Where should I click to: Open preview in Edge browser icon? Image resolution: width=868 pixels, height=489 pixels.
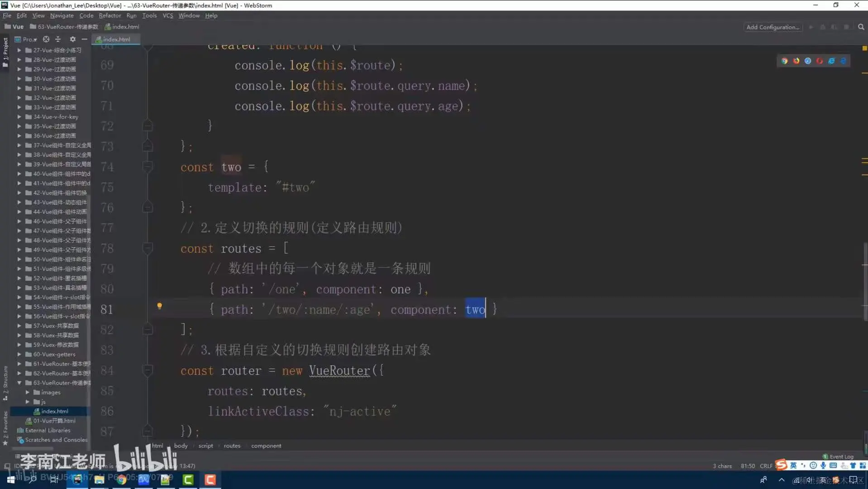[x=843, y=61]
